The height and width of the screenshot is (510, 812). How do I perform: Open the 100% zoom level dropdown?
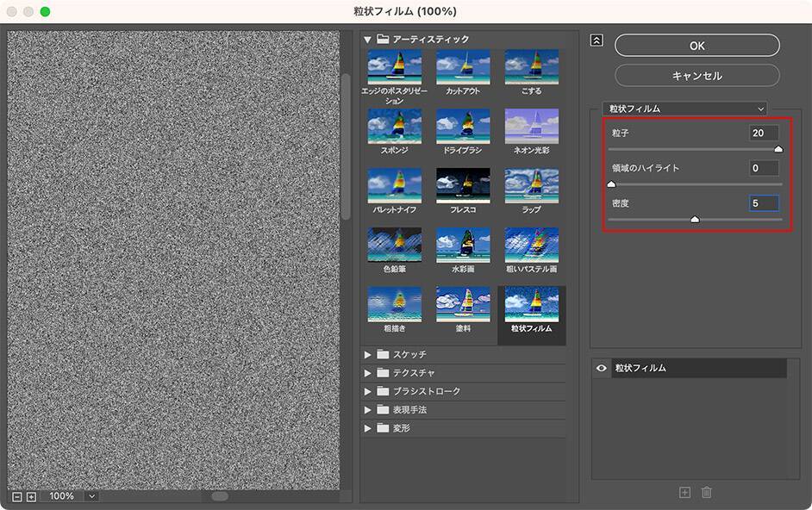[91, 496]
